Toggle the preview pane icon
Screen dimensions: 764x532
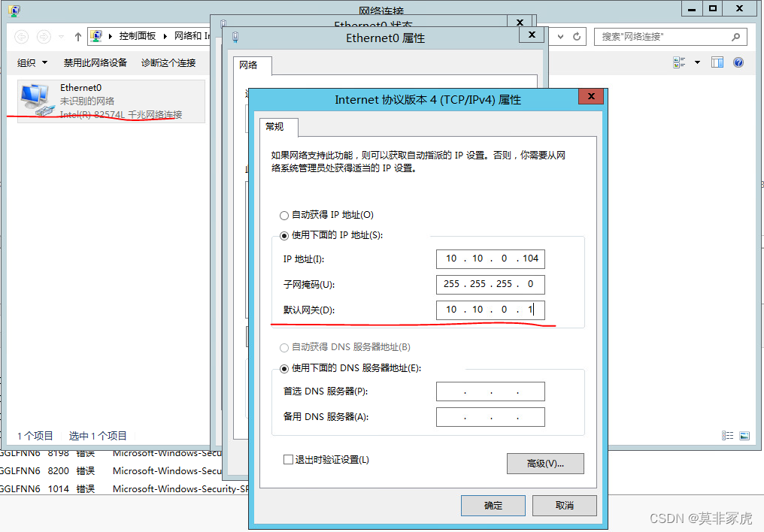tap(717, 62)
